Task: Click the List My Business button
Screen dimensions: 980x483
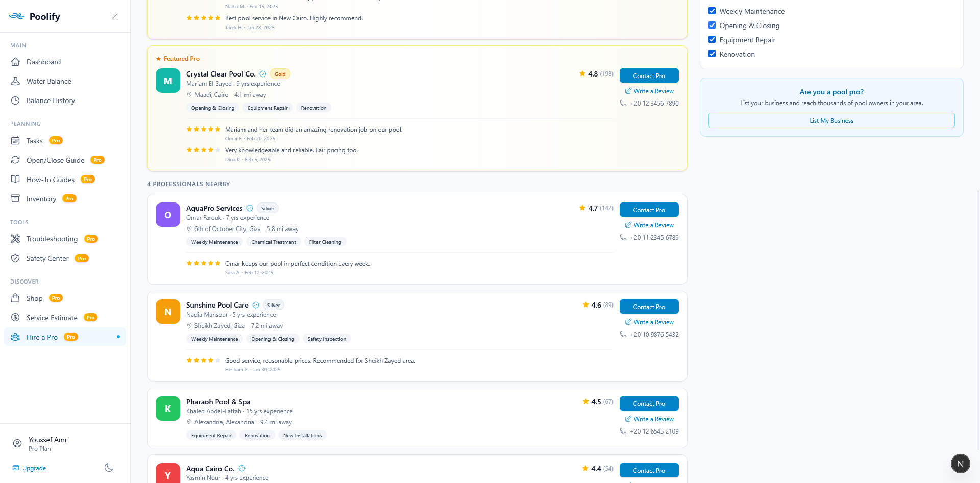Action: 831,121
